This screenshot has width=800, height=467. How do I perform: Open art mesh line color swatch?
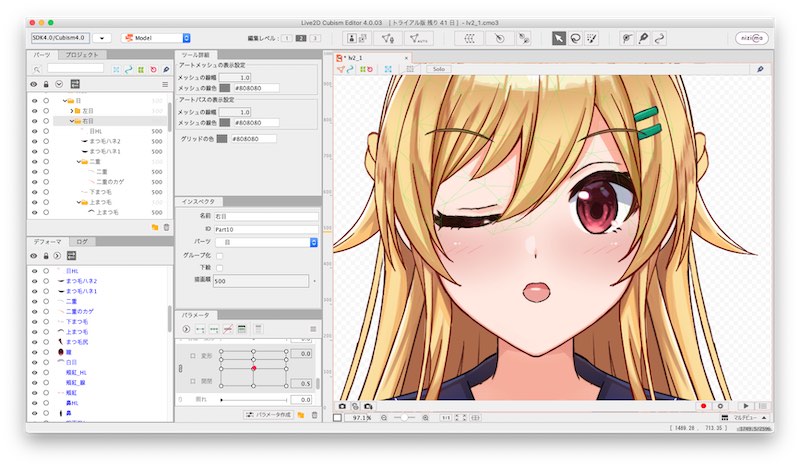tap(224, 88)
